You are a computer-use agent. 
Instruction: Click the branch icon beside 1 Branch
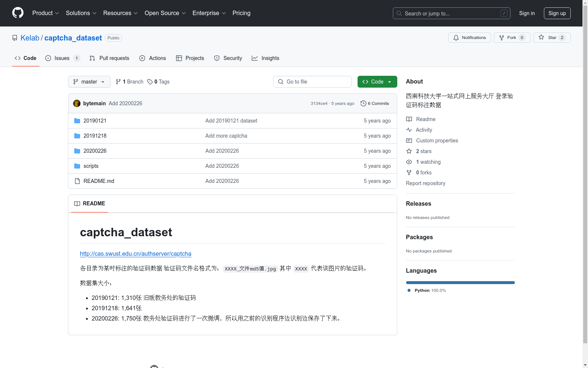click(x=118, y=82)
